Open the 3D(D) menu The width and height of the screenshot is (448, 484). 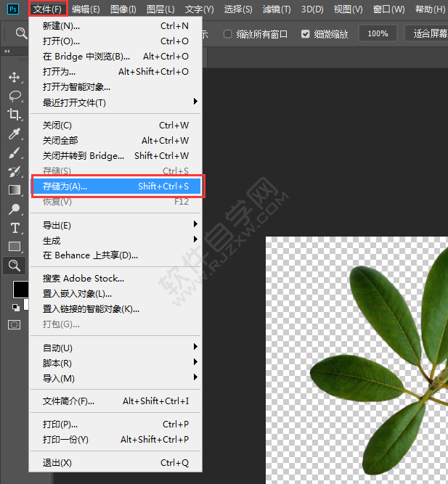click(312, 9)
